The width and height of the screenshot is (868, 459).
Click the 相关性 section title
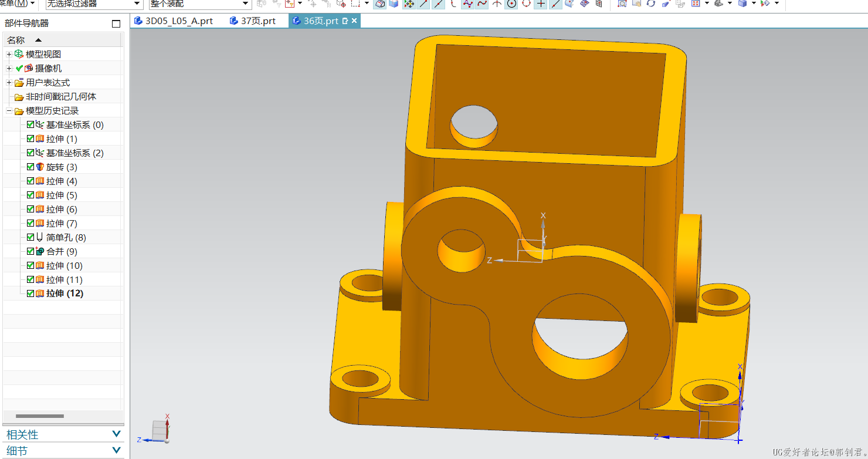click(x=22, y=435)
